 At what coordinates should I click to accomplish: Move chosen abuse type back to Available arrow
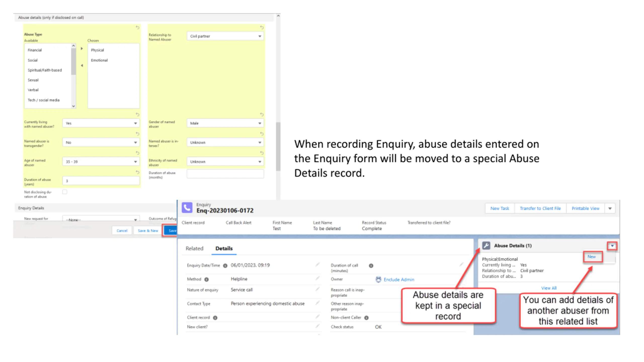pos(82,65)
